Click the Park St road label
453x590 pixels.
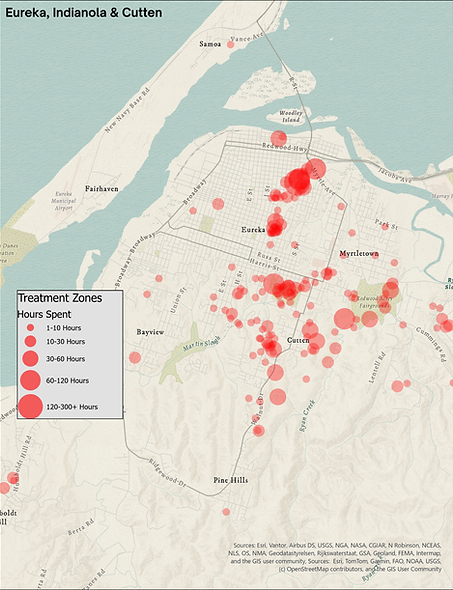tap(386, 224)
